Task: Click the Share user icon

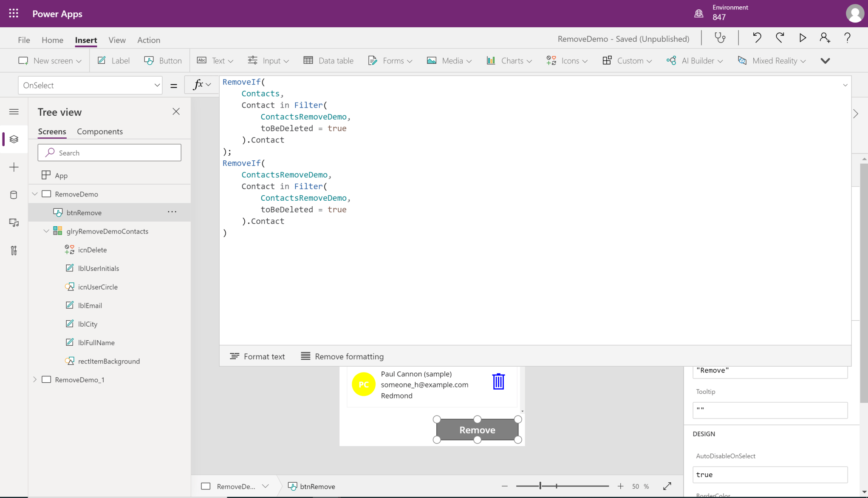Action: (825, 38)
